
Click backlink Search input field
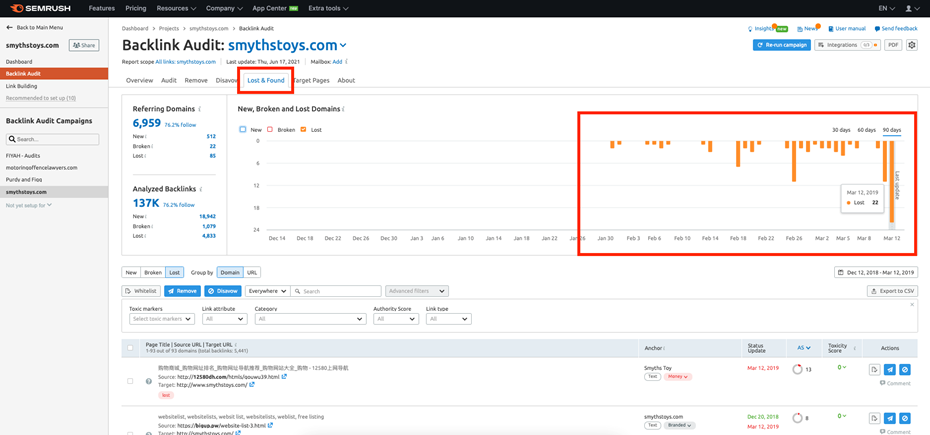click(x=337, y=291)
